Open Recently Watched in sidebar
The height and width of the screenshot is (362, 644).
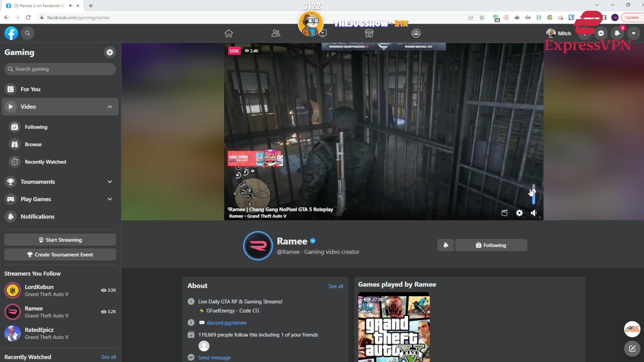pos(60,162)
